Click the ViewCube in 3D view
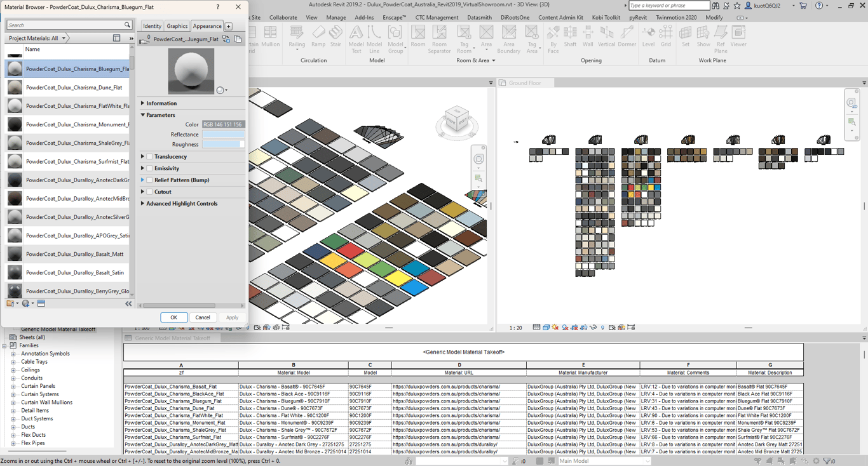This screenshot has width=868, height=466. tap(456, 121)
